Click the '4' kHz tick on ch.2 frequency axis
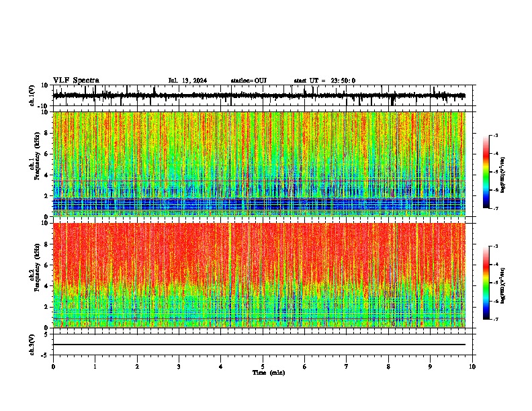This screenshot has width=532, height=411. (47, 286)
